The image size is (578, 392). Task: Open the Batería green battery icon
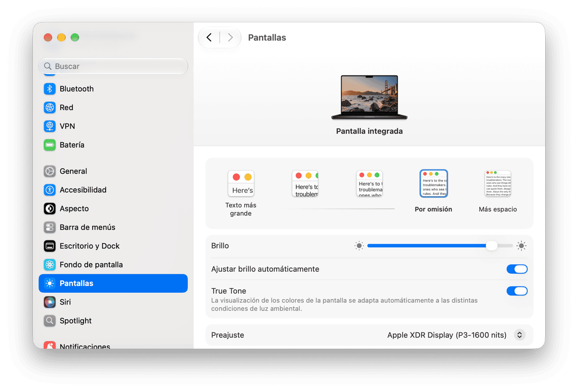pyautogui.click(x=50, y=145)
